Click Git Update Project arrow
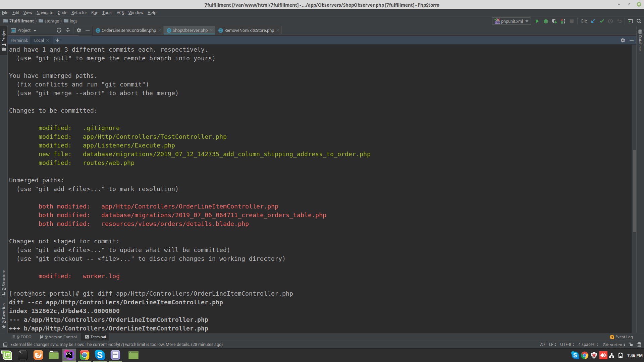644x362 pixels. click(x=593, y=21)
